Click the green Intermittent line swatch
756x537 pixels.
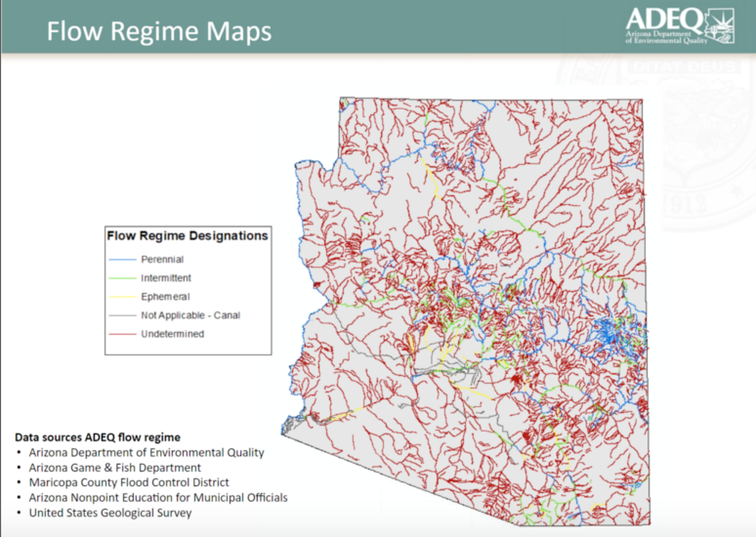(122, 278)
